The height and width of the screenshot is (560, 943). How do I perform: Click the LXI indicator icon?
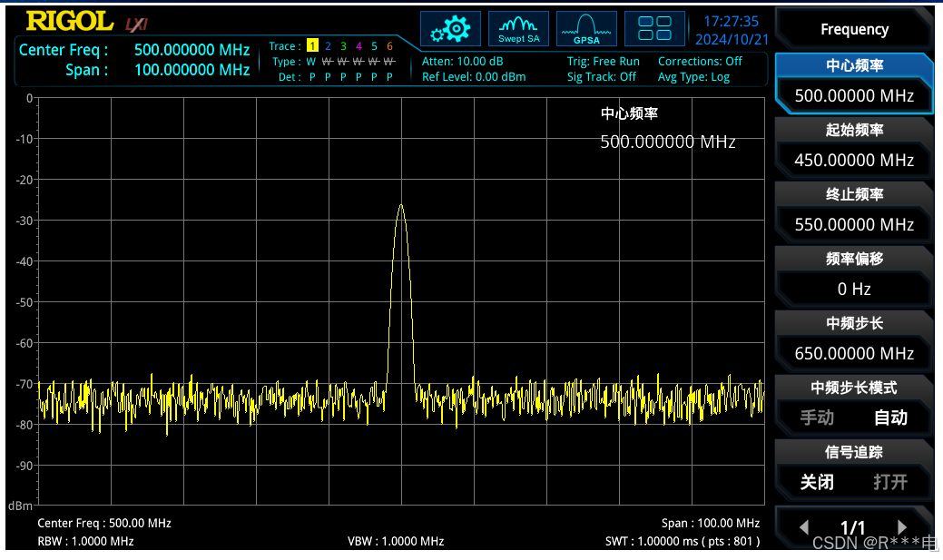136,25
